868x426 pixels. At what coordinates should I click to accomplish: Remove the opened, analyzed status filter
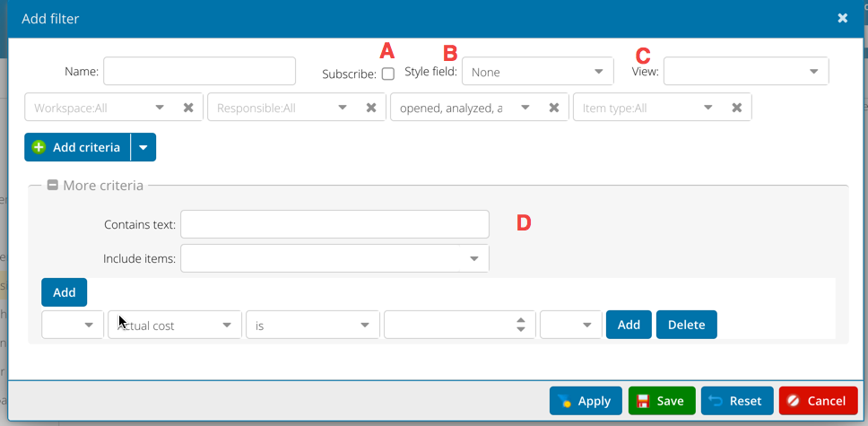pyautogui.click(x=554, y=108)
